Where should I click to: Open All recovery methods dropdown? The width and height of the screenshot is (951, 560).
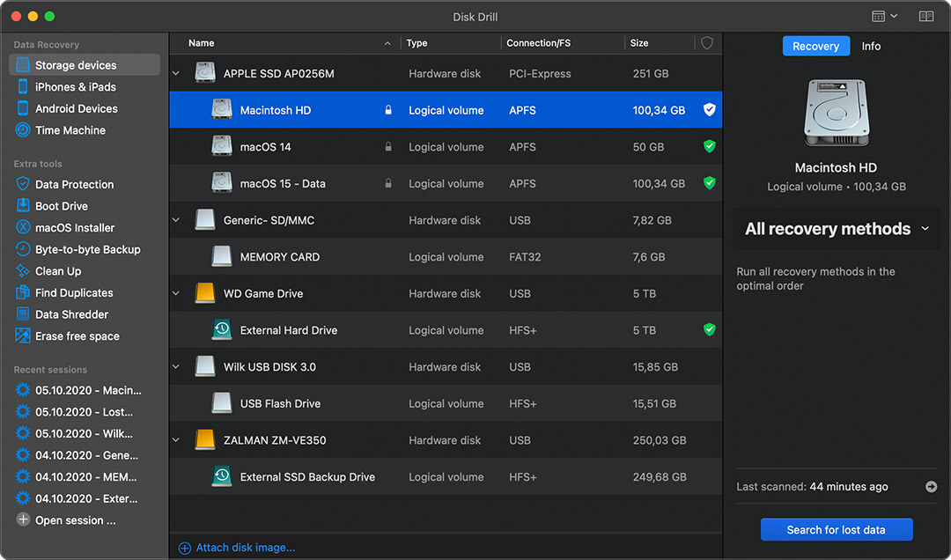pos(837,229)
